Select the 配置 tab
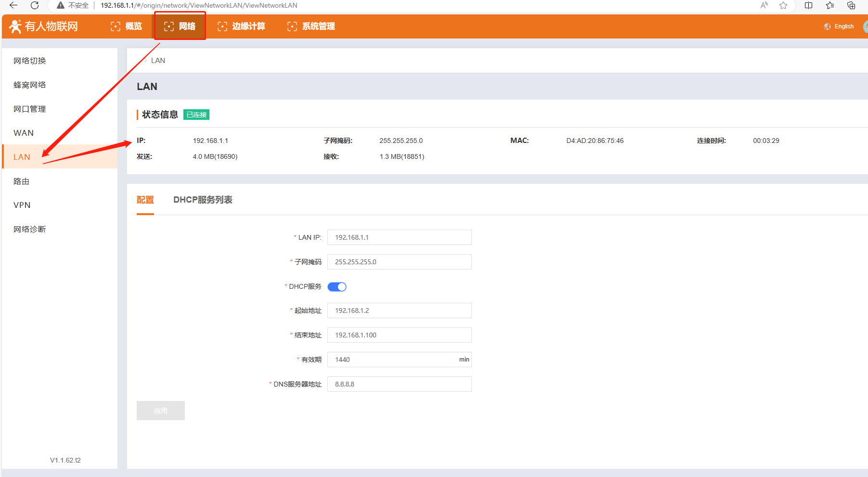The height and width of the screenshot is (477, 868). [145, 200]
